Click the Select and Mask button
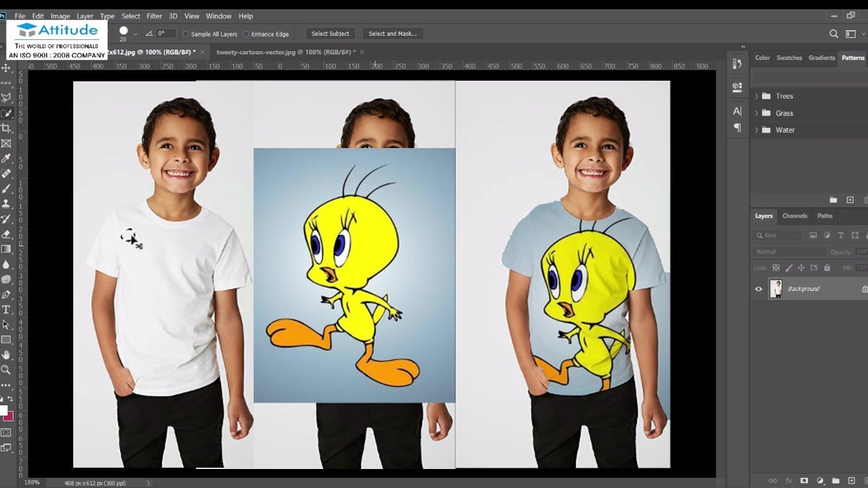The height and width of the screenshot is (488, 868). pyautogui.click(x=393, y=33)
